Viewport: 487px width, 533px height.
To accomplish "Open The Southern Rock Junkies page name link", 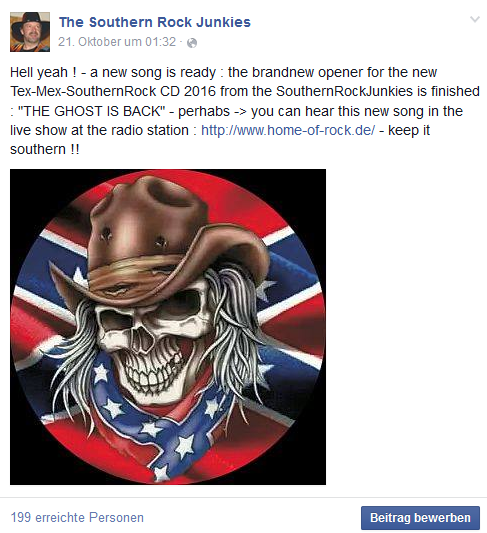I will tap(155, 22).
